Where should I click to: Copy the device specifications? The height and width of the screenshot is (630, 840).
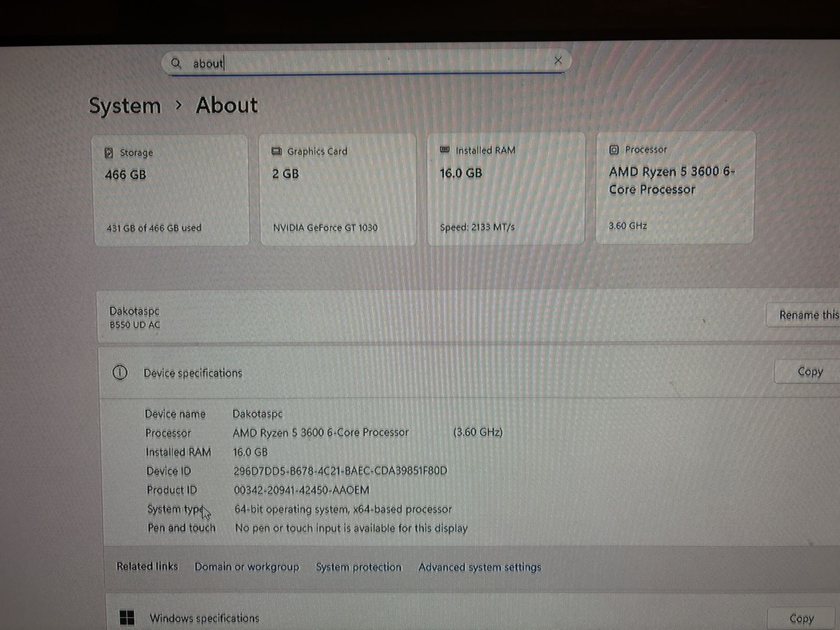[x=807, y=372]
